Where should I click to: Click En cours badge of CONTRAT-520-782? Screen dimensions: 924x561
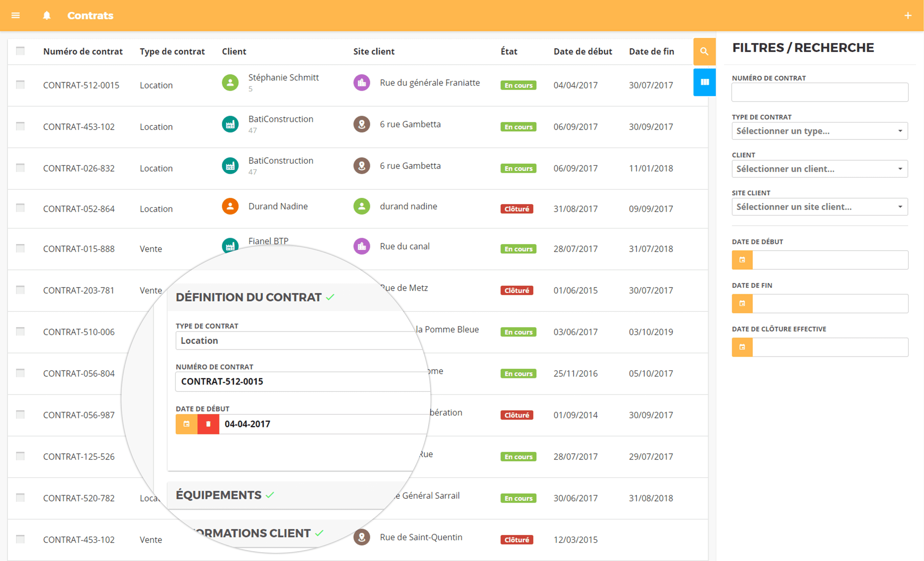click(518, 498)
